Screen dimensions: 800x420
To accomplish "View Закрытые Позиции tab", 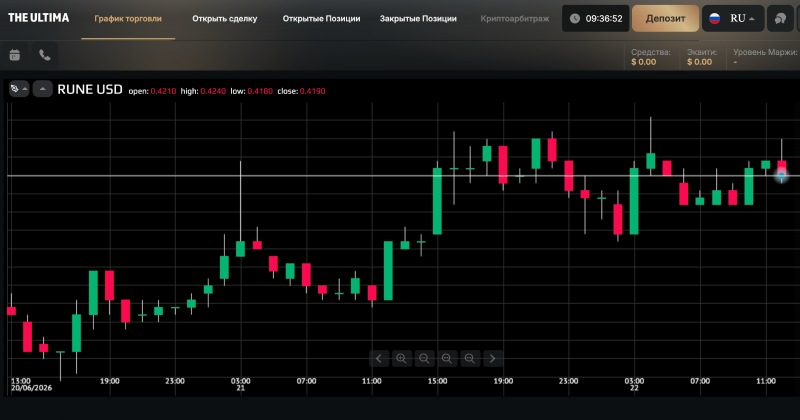I will (418, 18).
